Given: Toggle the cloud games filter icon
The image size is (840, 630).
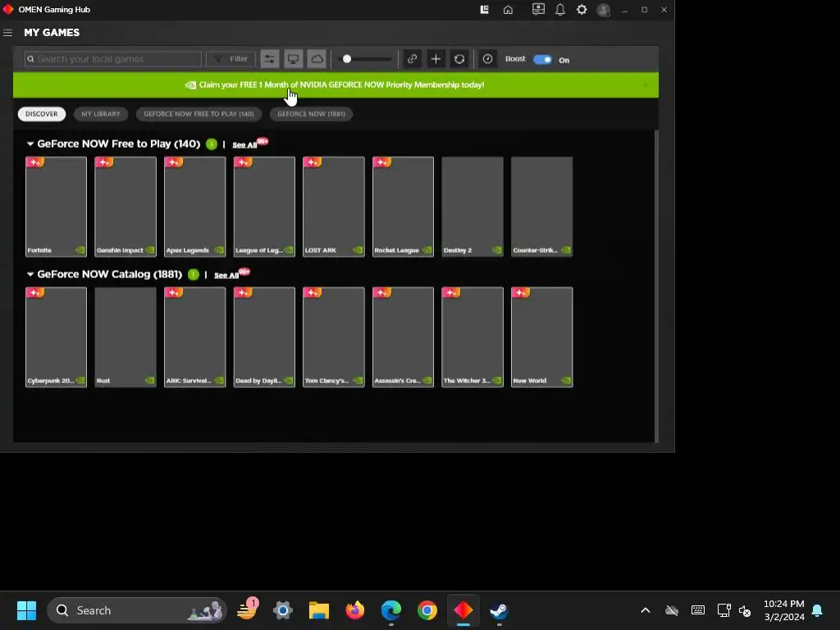Looking at the screenshot, I should (317, 59).
